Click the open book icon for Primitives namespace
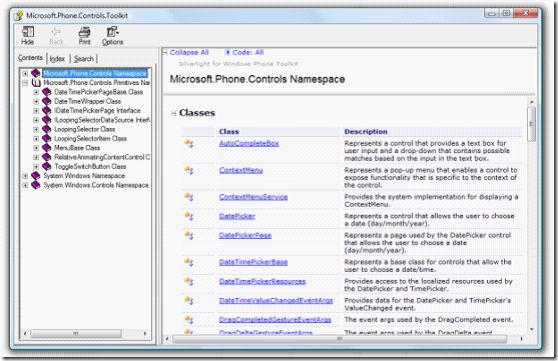Viewport: 558px width, 361px height. point(36,83)
